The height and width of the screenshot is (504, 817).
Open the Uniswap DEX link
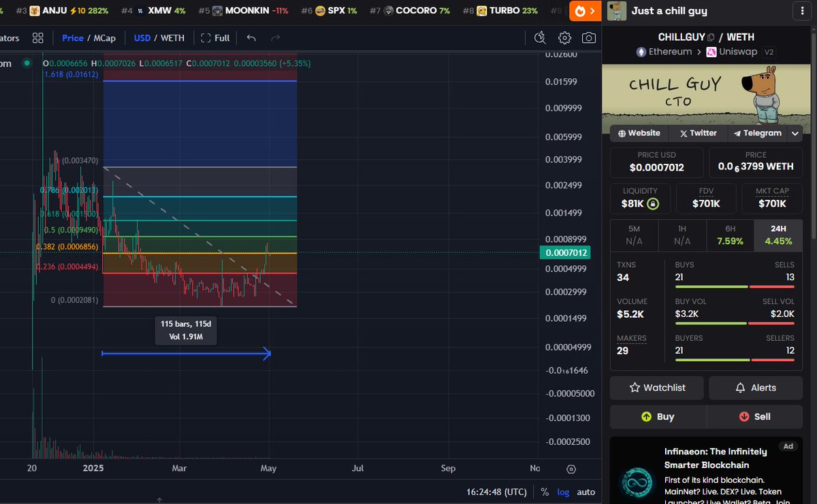(732, 52)
